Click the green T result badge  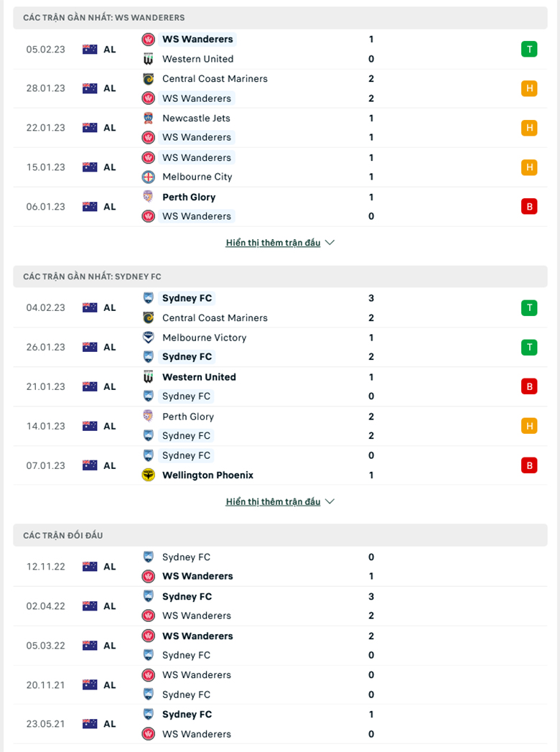[x=529, y=49]
